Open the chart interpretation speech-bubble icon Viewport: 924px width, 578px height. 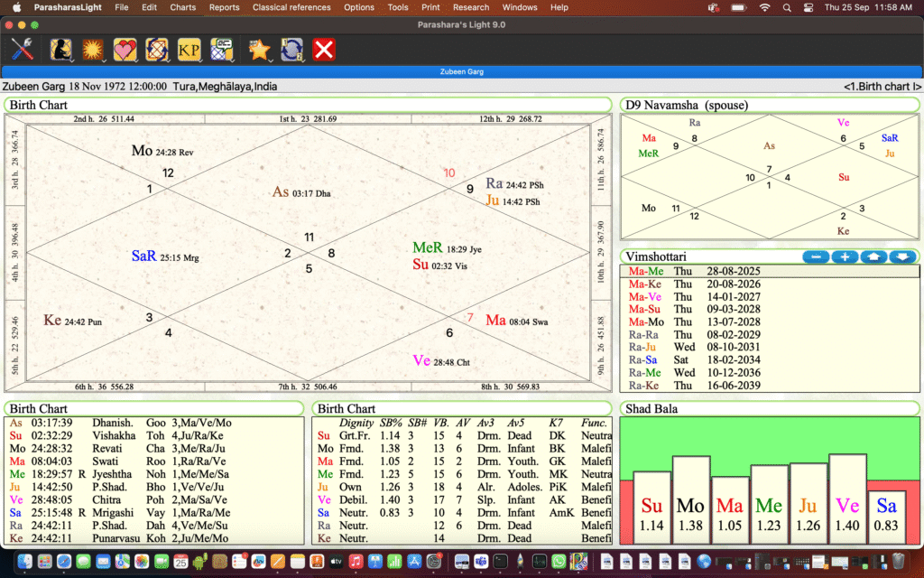click(x=221, y=49)
